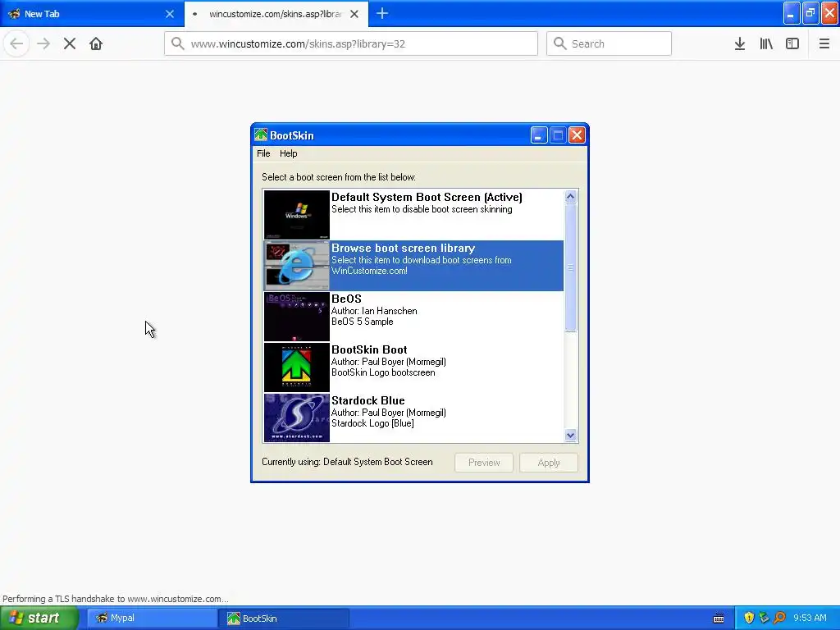The image size is (840, 630).
Task: Click the Apply button
Action: pyautogui.click(x=549, y=463)
